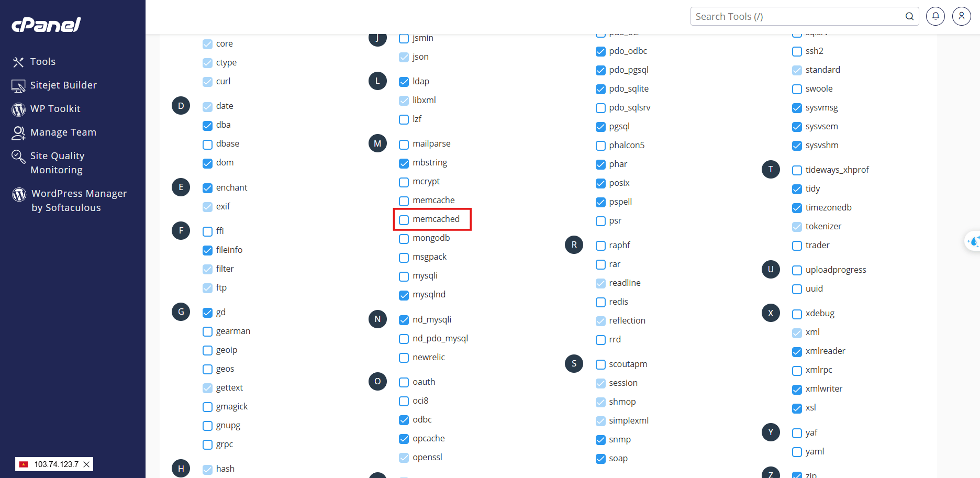Click the mailparse extension label
Image resolution: width=980 pixels, height=478 pixels.
coord(431,143)
